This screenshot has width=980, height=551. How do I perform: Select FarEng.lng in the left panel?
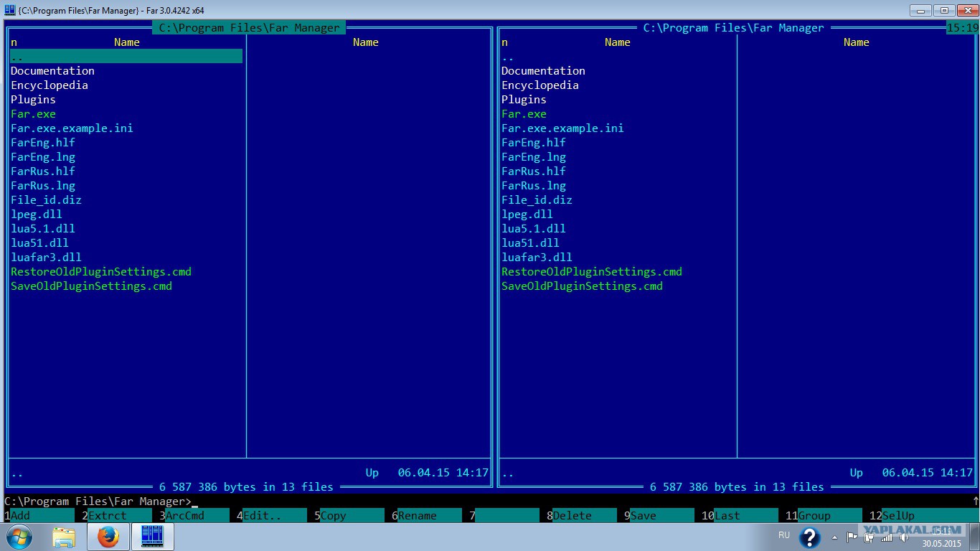pyautogui.click(x=43, y=157)
